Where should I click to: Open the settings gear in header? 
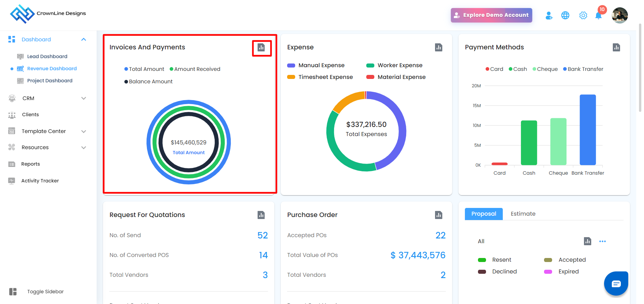(583, 15)
